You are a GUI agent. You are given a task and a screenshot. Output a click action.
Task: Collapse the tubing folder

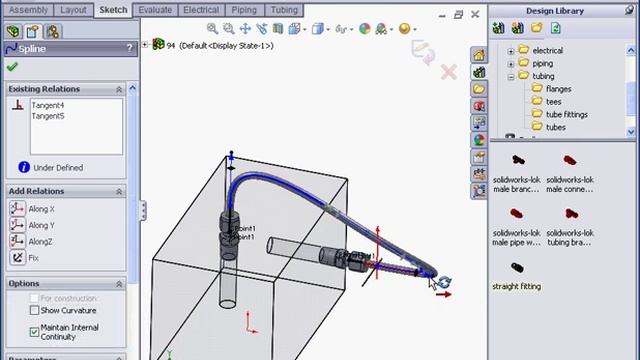click(511, 77)
